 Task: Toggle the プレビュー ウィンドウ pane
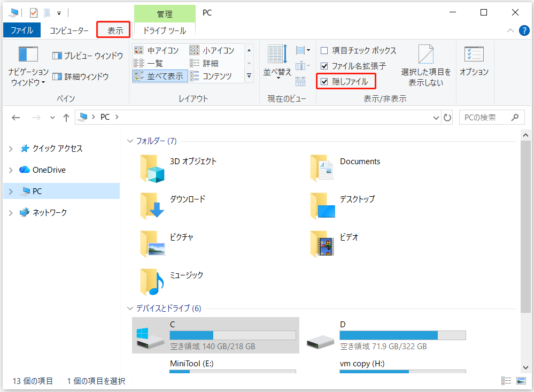pyautogui.click(x=88, y=56)
